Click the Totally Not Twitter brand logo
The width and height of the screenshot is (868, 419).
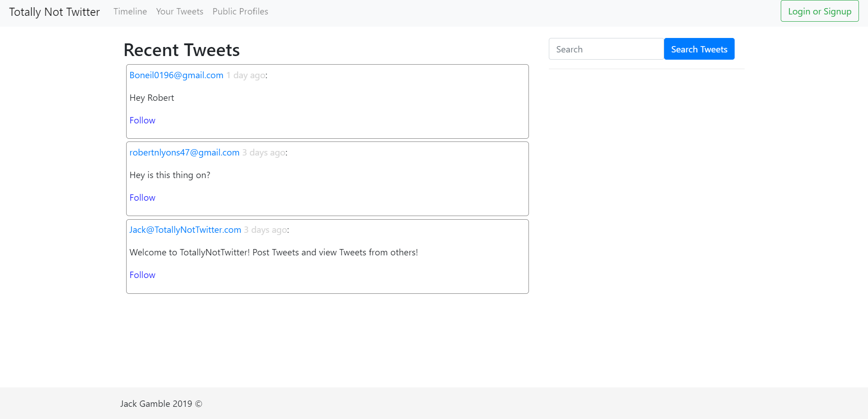(54, 12)
